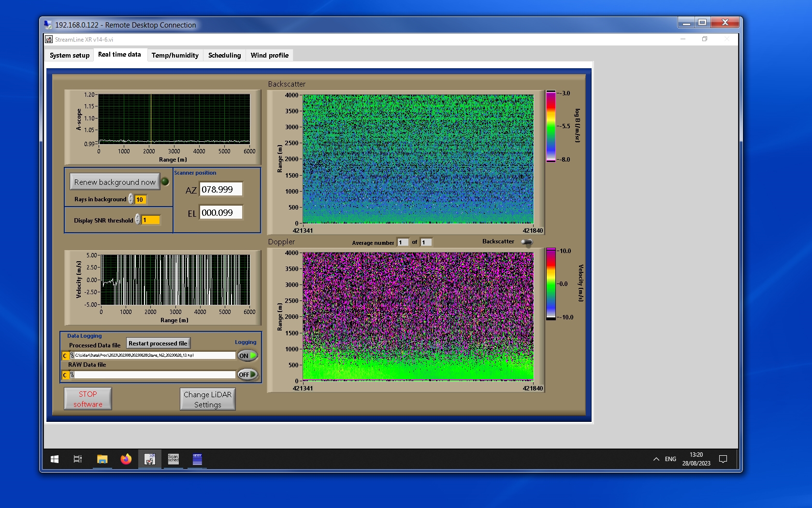Image resolution: width=812 pixels, height=508 pixels.
Task: Click the AZ scanner position field
Action: (221, 190)
